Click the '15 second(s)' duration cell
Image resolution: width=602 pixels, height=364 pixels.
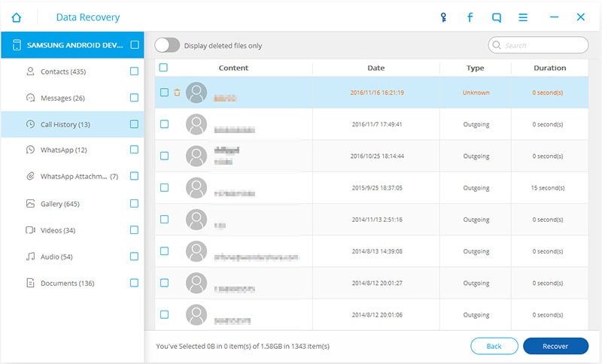coord(548,188)
